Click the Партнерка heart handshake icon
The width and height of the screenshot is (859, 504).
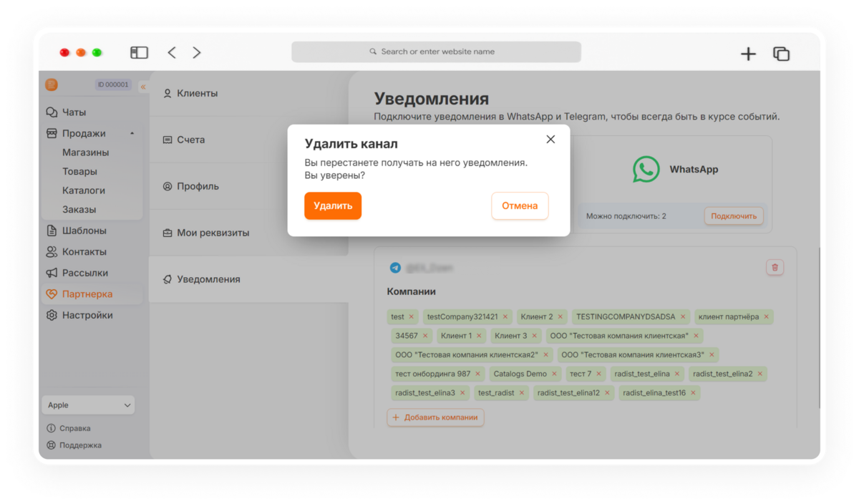point(52,294)
